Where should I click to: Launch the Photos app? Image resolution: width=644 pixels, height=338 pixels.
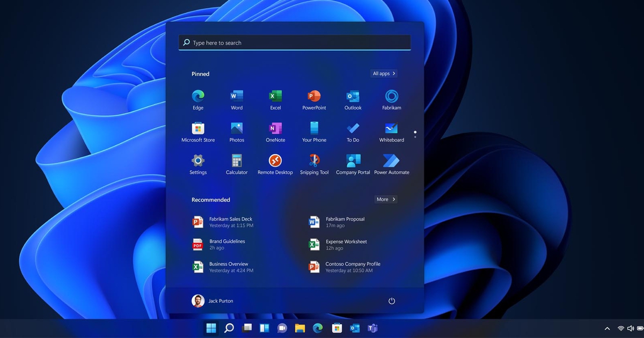coord(237,132)
